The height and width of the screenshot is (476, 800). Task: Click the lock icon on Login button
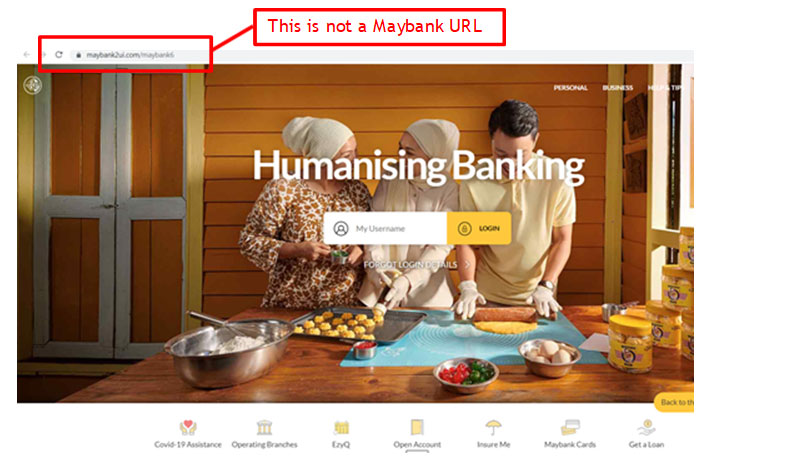(464, 229)
